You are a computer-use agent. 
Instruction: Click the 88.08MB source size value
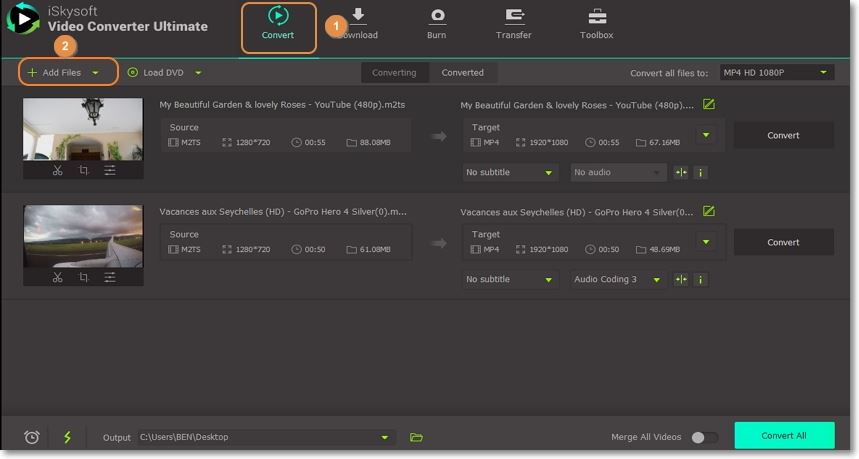tap(375, 142)
